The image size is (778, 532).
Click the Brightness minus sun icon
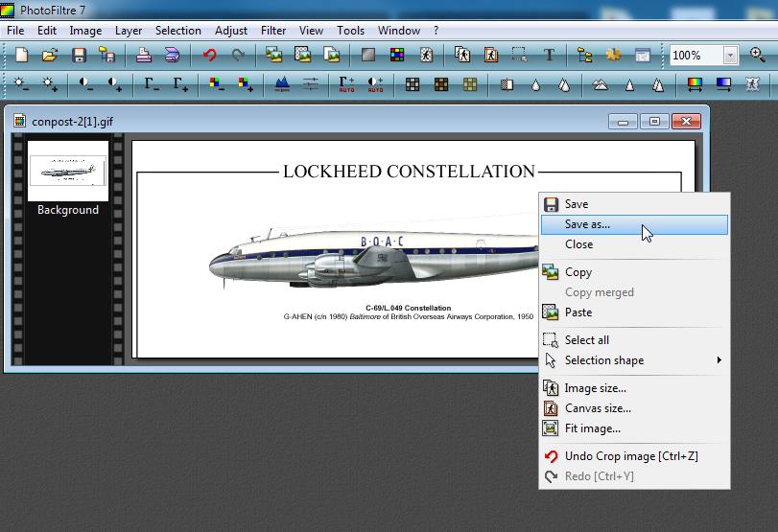[x=21, y=83]
